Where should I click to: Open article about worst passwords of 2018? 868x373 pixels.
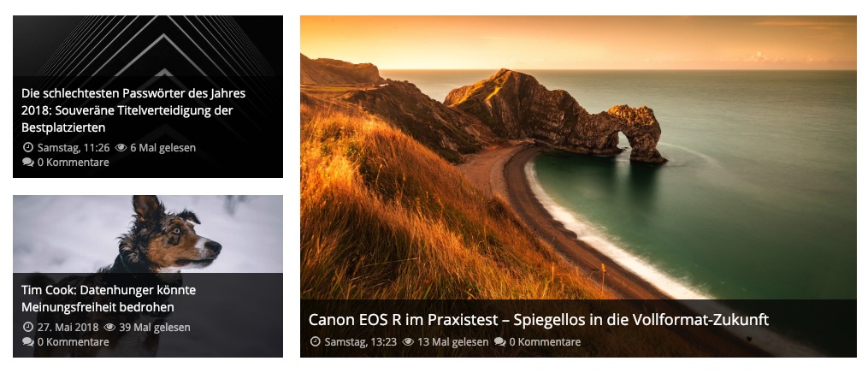[x=133, y=110]
